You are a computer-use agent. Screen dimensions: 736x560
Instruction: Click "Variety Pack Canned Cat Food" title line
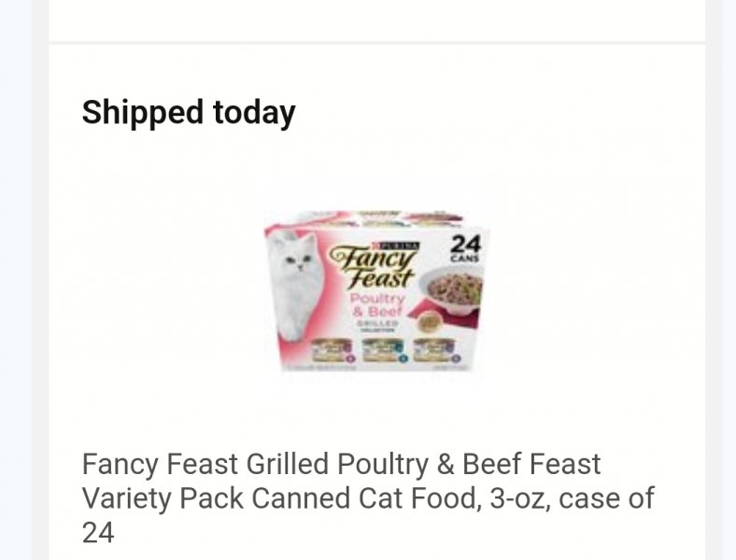[x=280, y=497]
